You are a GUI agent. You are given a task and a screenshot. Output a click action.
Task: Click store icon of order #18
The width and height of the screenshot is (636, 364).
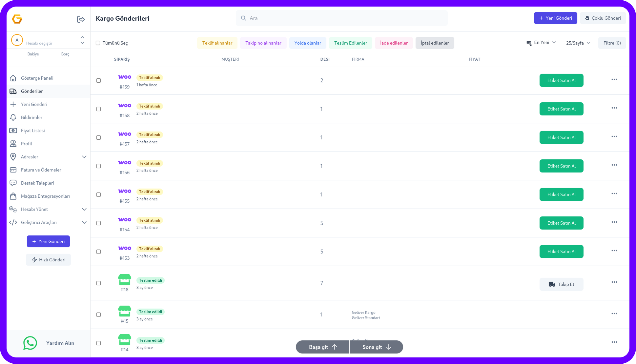tap(125, 280)
